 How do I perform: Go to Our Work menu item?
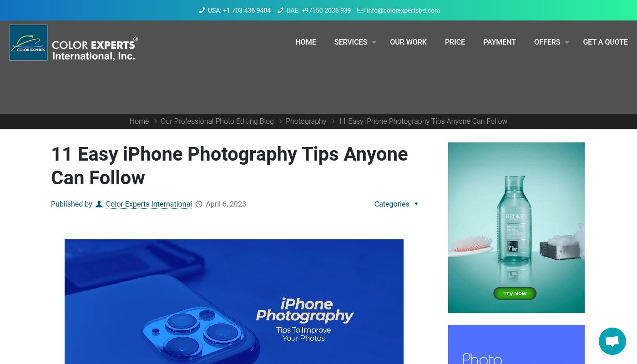pyautogui.click(x=408, y=42)
